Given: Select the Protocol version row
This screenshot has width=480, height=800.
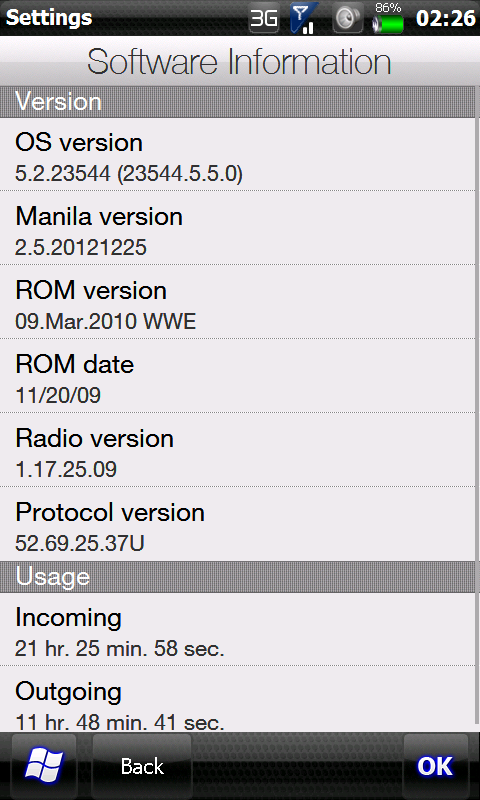Looking at the screenshot, I should click(238, 524).
